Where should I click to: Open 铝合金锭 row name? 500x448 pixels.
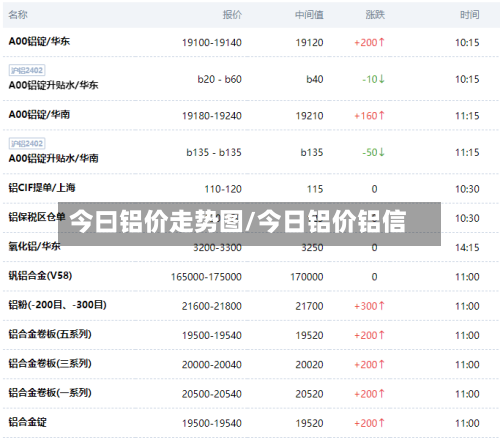(x=28, y=422)
